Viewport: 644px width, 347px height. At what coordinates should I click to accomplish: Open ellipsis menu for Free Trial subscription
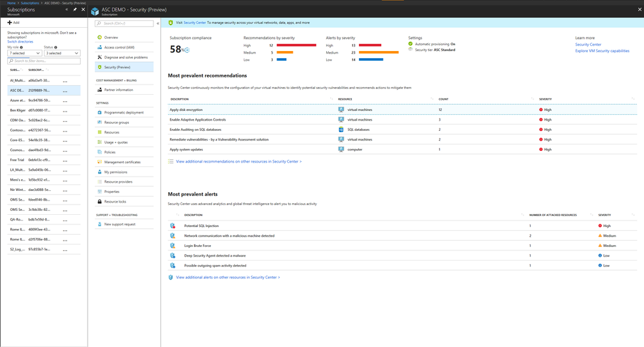click(65, 161)
